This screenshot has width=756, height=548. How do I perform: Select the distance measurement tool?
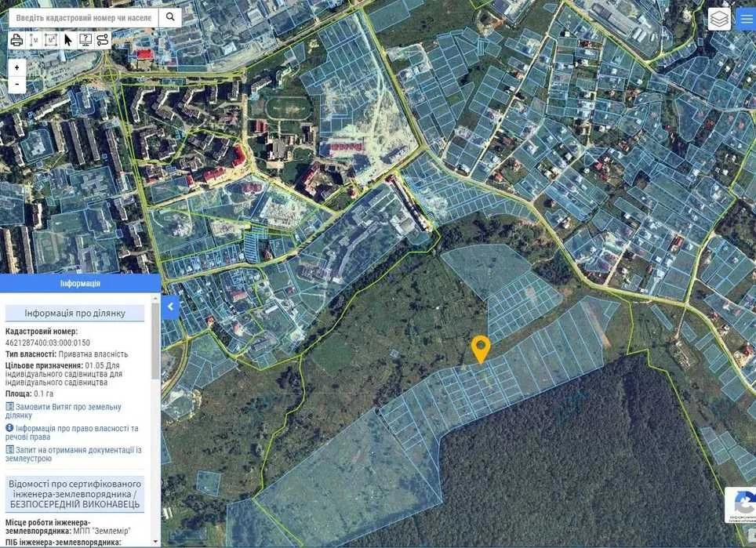pos(34,40)
